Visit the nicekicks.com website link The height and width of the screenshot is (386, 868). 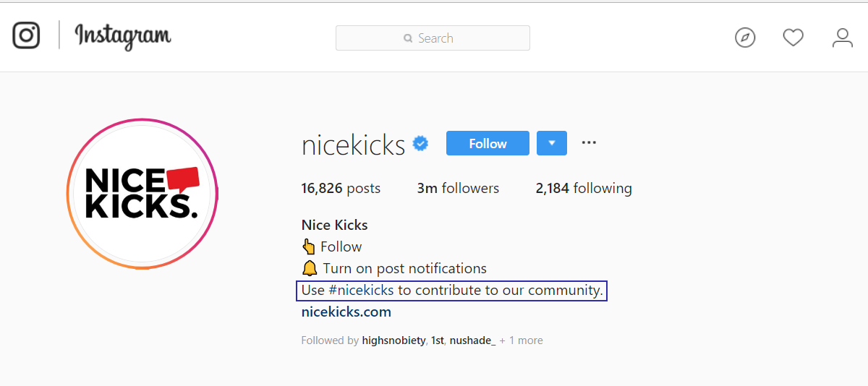(x=346, y=312)
